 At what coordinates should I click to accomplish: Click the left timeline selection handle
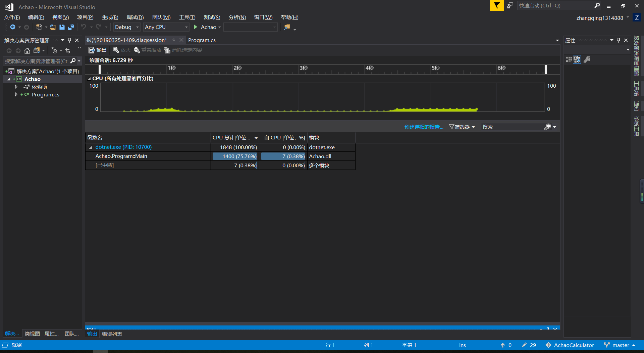[x=100, y=69]
